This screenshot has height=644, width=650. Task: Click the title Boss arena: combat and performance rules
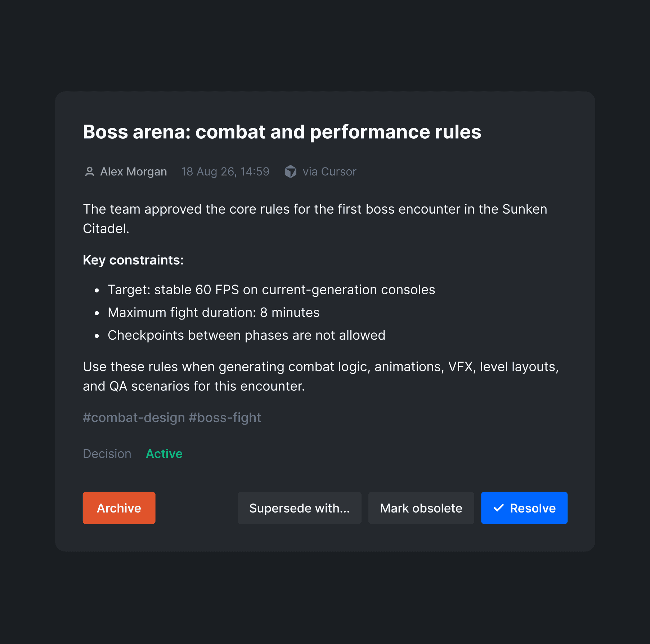[x=282, y=132]
